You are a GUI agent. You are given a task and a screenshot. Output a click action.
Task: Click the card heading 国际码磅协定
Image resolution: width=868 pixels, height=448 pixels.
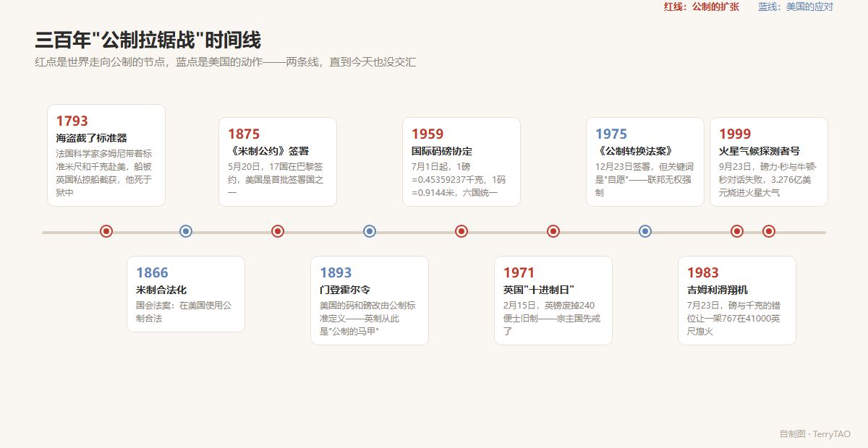pos(442,151)
